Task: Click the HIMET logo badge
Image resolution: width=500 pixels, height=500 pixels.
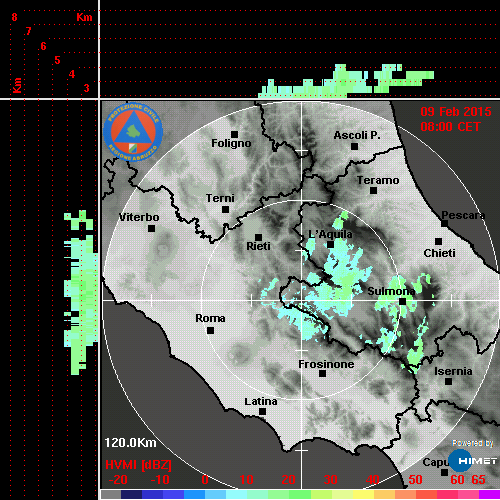Action: [x=473, y=461]
